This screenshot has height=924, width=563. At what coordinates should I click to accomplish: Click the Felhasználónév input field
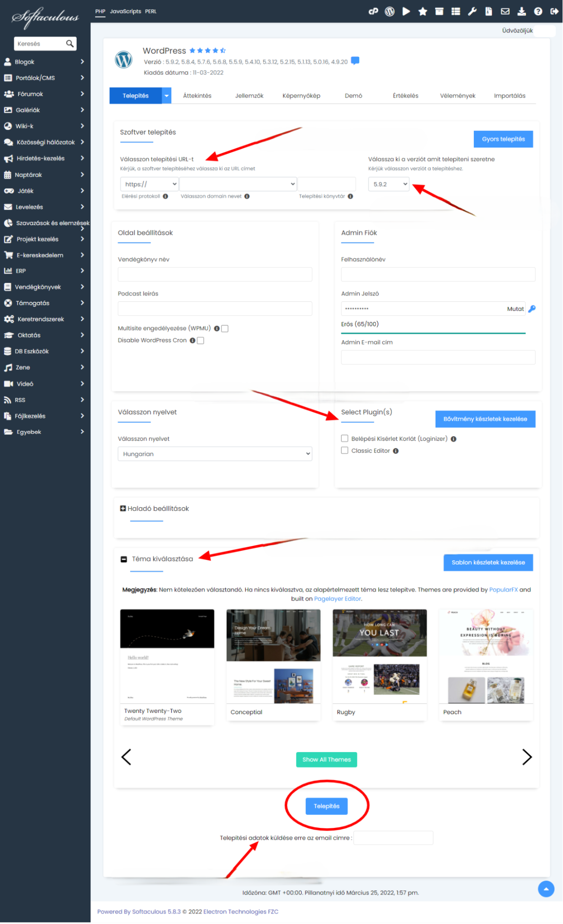coord(438,275)
